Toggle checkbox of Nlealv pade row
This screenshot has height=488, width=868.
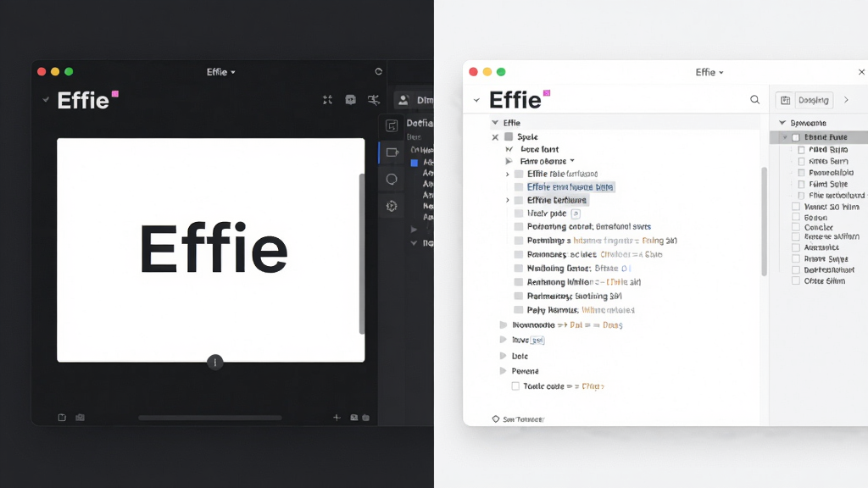(x=519, y=213)
